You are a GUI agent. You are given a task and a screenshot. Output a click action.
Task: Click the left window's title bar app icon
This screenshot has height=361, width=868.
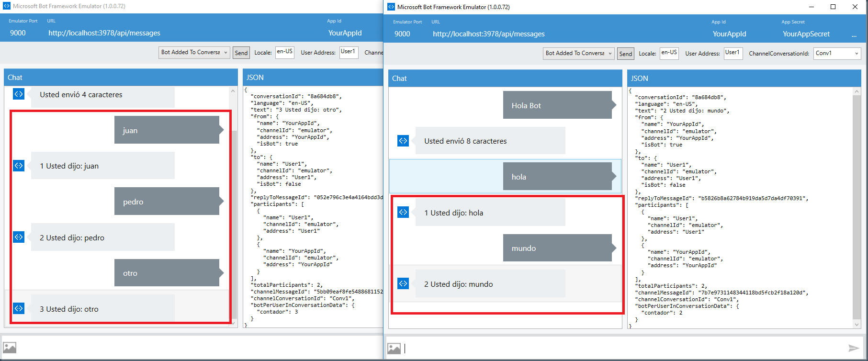coord(7,6)
